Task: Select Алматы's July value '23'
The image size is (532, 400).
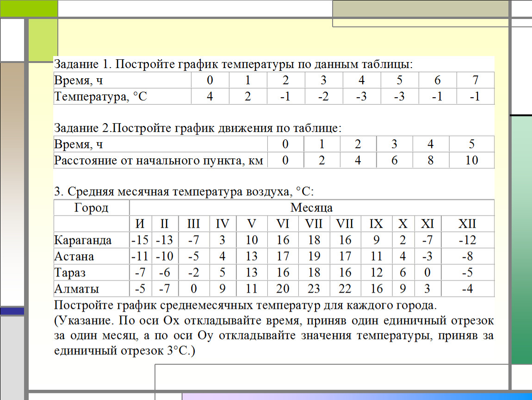Action: 314,288
